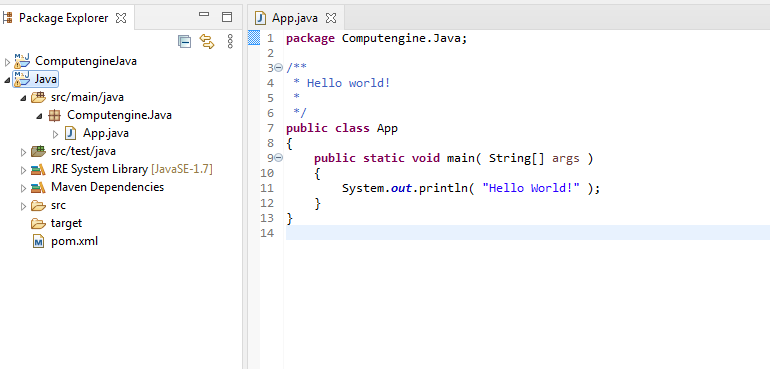Click the "args" parameter in main

click(566, 159)
